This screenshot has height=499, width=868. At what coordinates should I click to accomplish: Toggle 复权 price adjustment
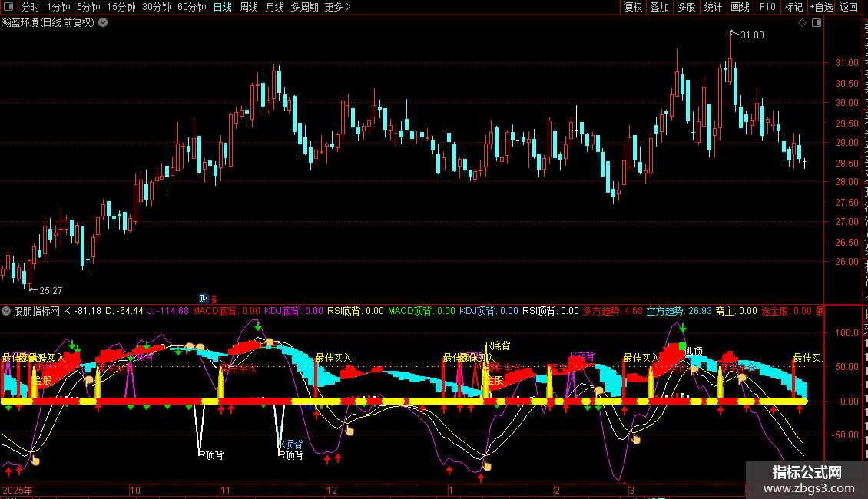633,8
